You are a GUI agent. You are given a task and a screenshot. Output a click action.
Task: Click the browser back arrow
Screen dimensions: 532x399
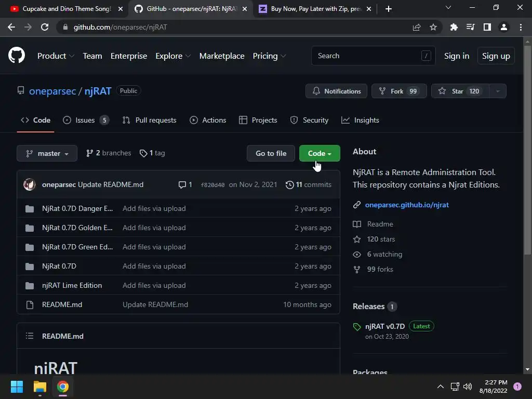(x=11, y=27)
